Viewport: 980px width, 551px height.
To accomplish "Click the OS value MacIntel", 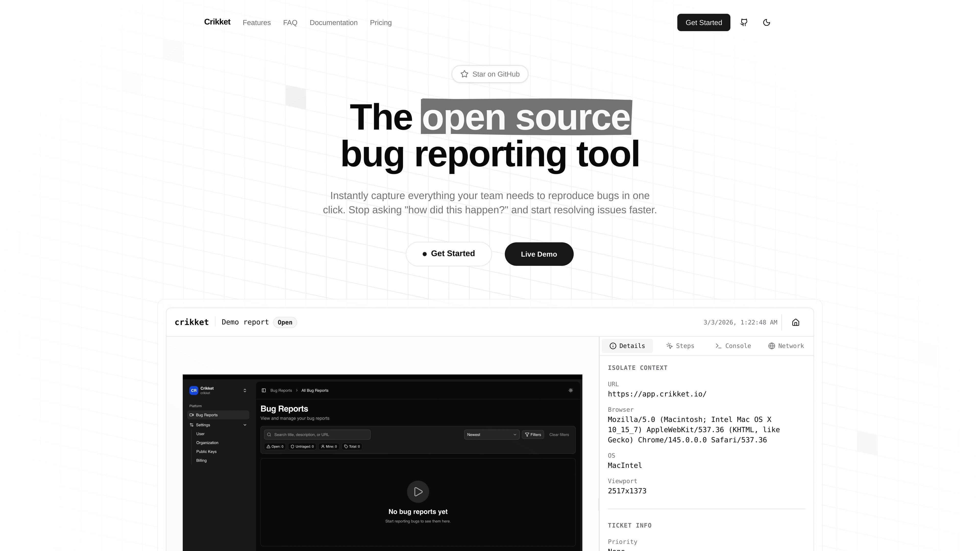I will [x=625, y=466].
